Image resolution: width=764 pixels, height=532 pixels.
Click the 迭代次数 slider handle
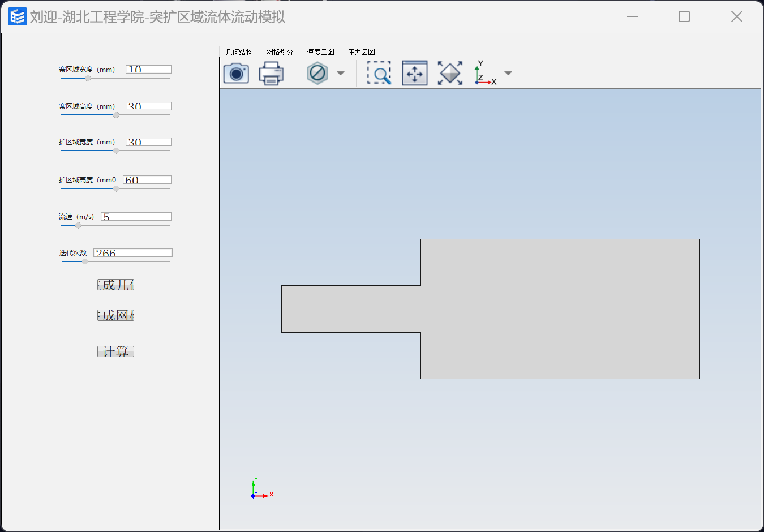[85, 261]
